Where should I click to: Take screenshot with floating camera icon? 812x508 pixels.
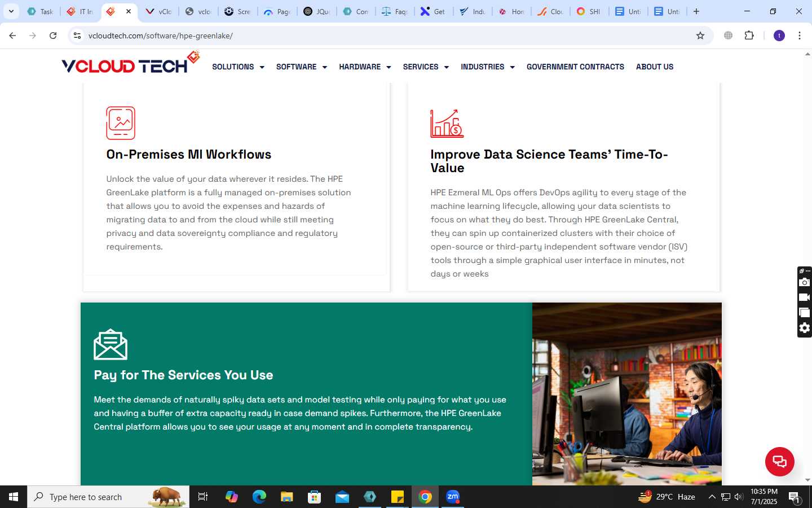(x=805, y=282)
